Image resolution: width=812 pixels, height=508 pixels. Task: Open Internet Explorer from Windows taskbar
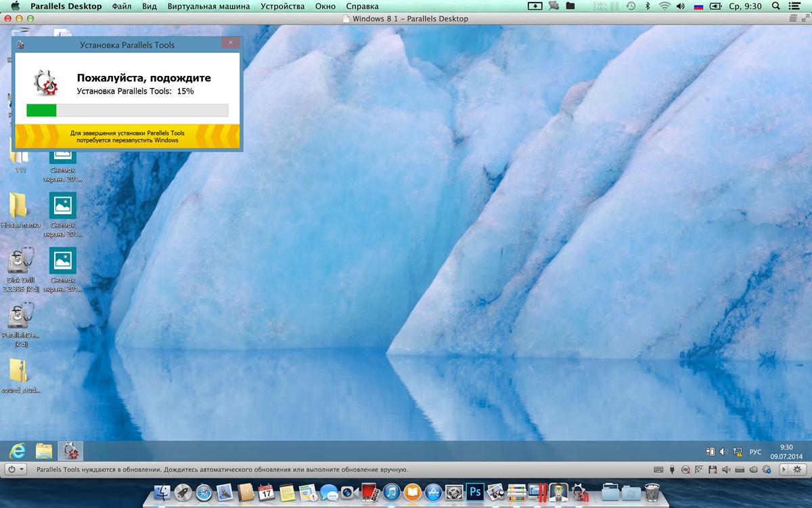(x=18, y=451)
